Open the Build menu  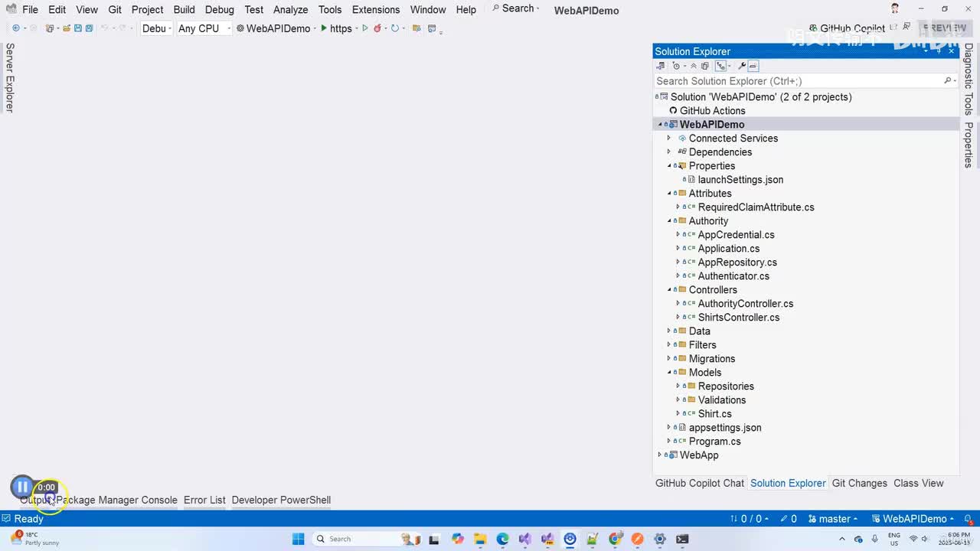coord(184,10)
